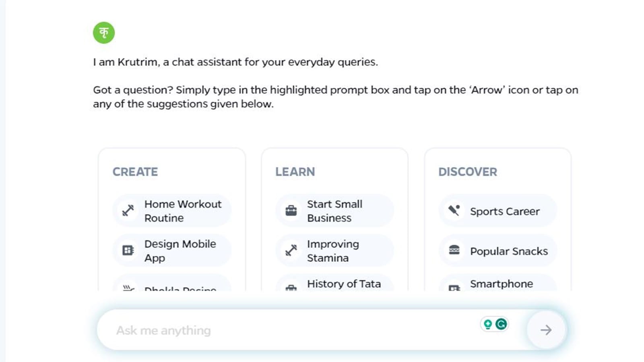644x362 pixels.
Task: Pick the Smartphone suggestion under Discover
Action: [501, 284]
